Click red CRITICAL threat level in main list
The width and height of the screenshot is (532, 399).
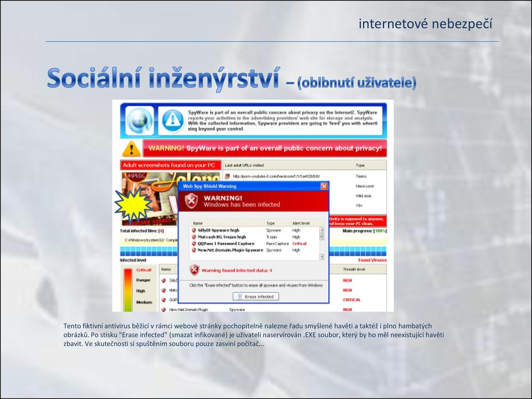352,300
